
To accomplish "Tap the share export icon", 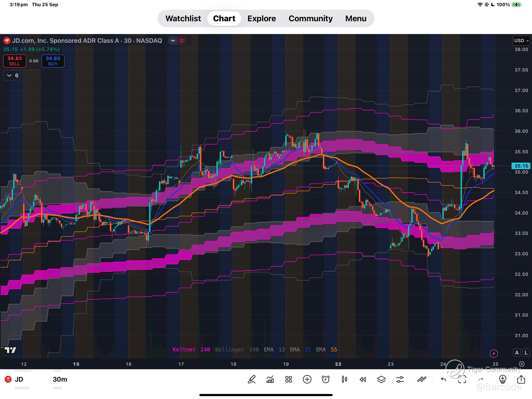I will [x=521, y=379].
